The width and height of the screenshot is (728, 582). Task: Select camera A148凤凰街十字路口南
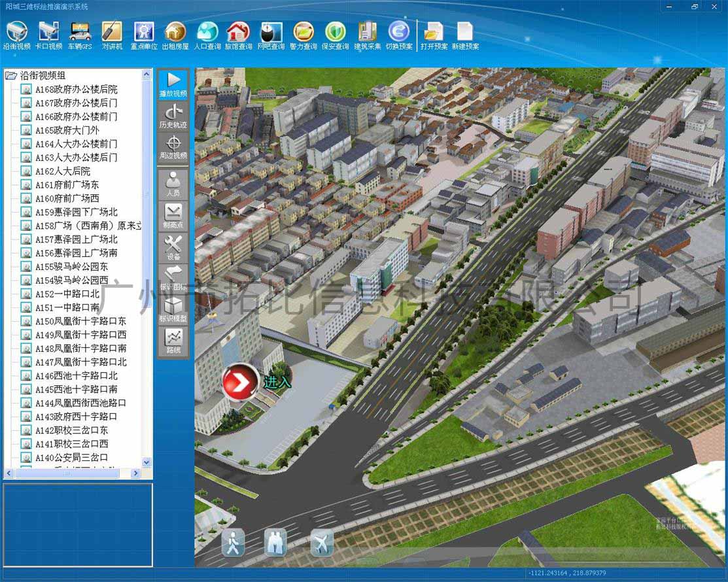coord(81,349)
